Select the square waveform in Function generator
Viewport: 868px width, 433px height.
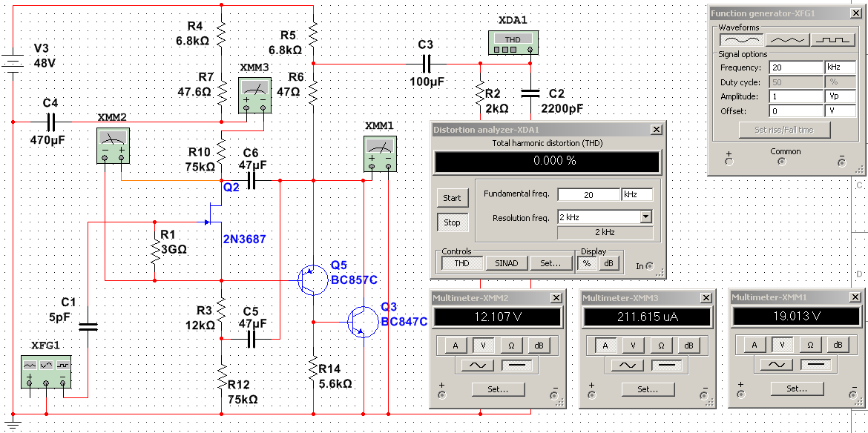pos(833,40)
